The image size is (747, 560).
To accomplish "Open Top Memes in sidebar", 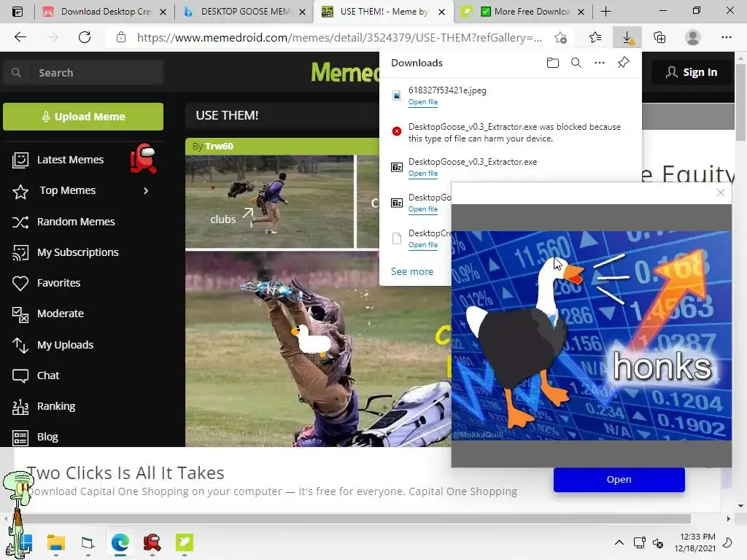I will [68, 190].
